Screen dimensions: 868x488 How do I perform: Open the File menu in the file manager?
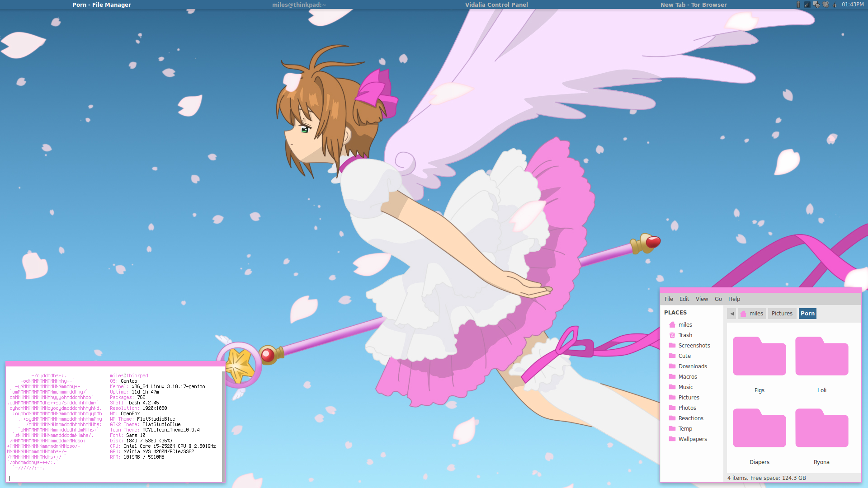(x=669, y=299)
